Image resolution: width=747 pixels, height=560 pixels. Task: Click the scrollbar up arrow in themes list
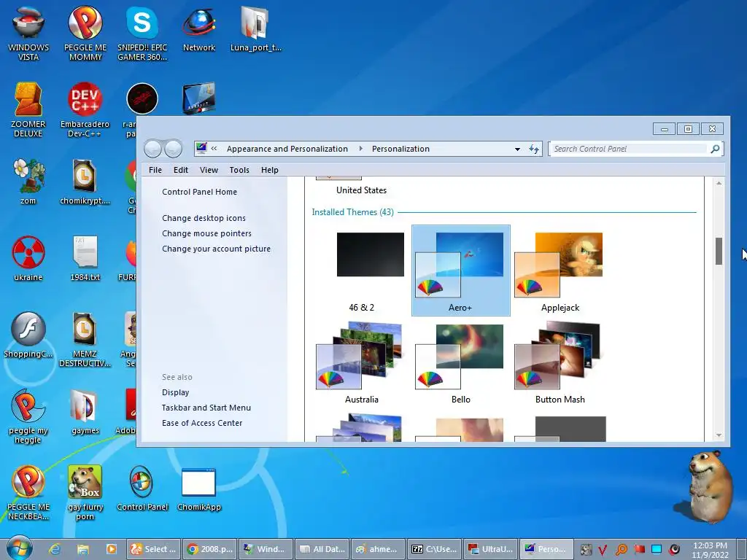[719, 183]
